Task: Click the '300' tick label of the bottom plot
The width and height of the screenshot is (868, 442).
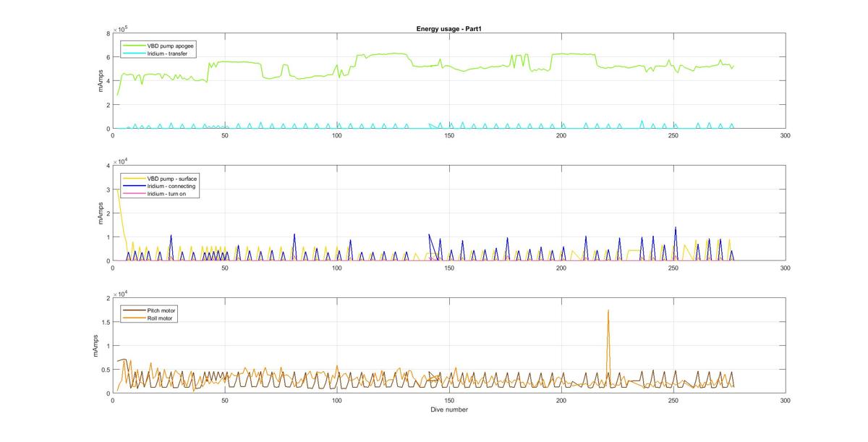Action: 785,400
